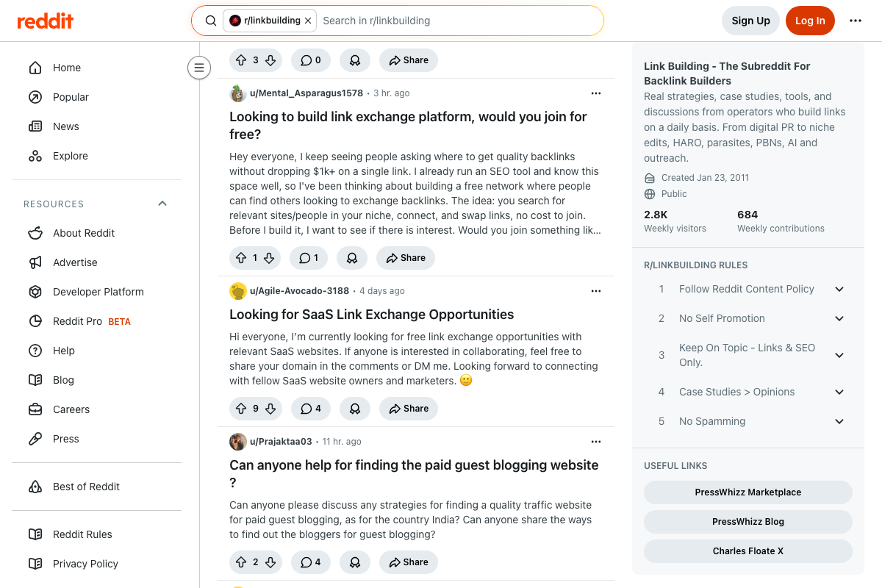Click the Log In button
Image resolution: width=882 pixels, height=588 pixels.
[x=810, y=21]
